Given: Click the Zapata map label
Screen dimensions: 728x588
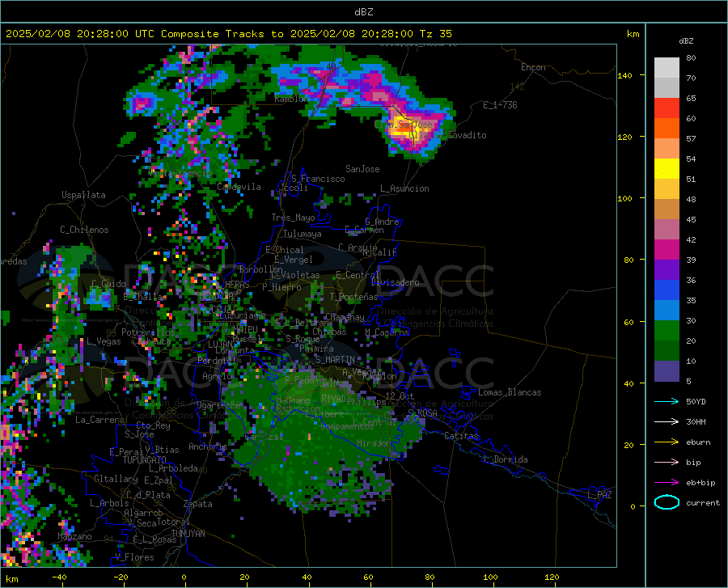Looking at the screenshot, I should pos(198,504).
